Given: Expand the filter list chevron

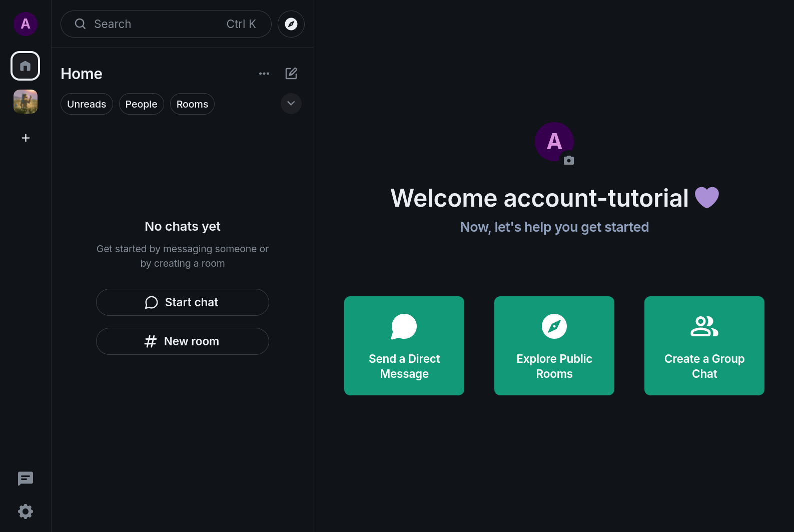Looking at the screenshot, I should tap(291, 104).
